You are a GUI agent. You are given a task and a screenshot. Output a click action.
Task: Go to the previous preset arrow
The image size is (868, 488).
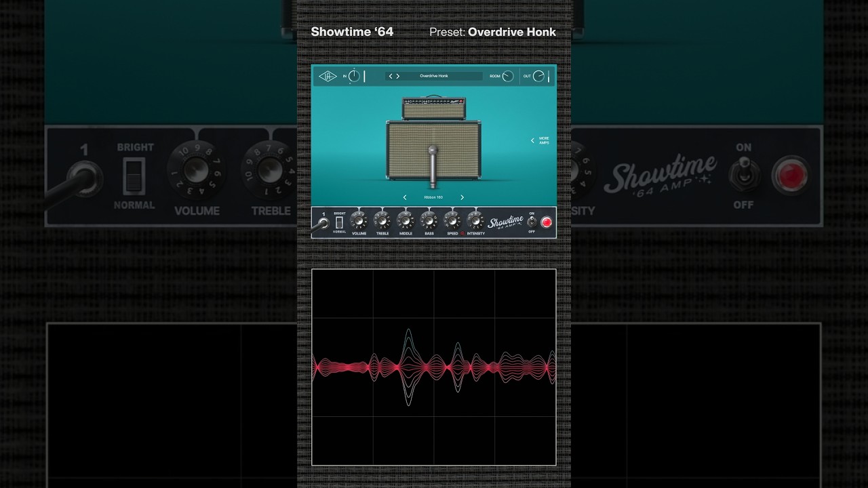(391, 76)
